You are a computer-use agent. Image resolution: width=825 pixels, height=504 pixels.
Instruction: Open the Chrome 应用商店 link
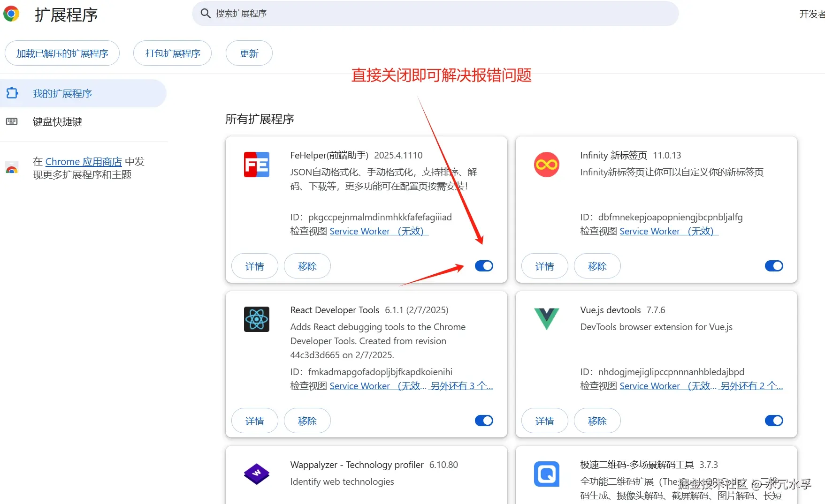click(x=84, y=161)
